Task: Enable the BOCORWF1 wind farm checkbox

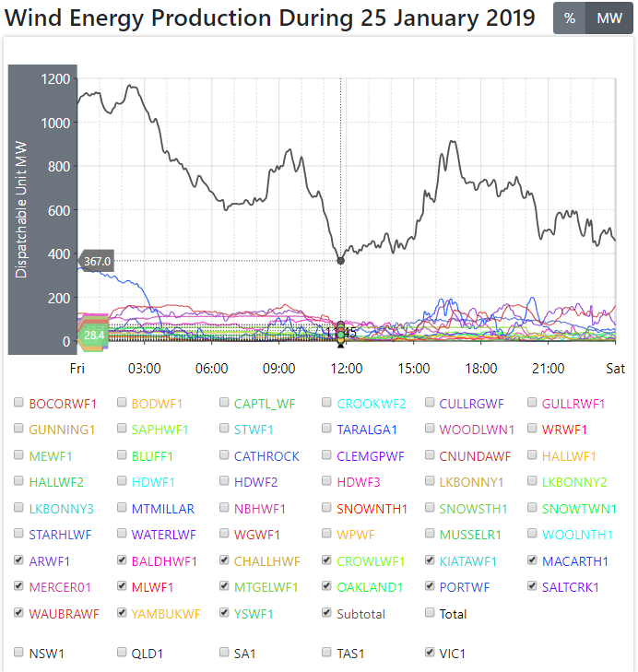Action: click(x=19, y=404)
